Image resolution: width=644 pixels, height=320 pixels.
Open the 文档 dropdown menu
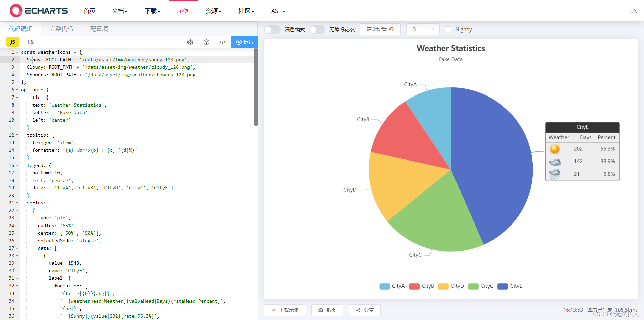pos(120,11)
